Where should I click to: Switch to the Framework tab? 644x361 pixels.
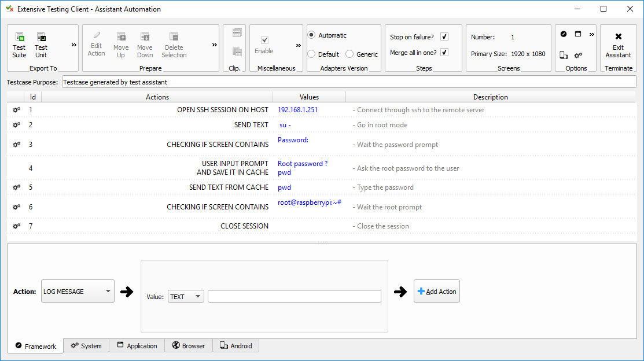[36, 346]
